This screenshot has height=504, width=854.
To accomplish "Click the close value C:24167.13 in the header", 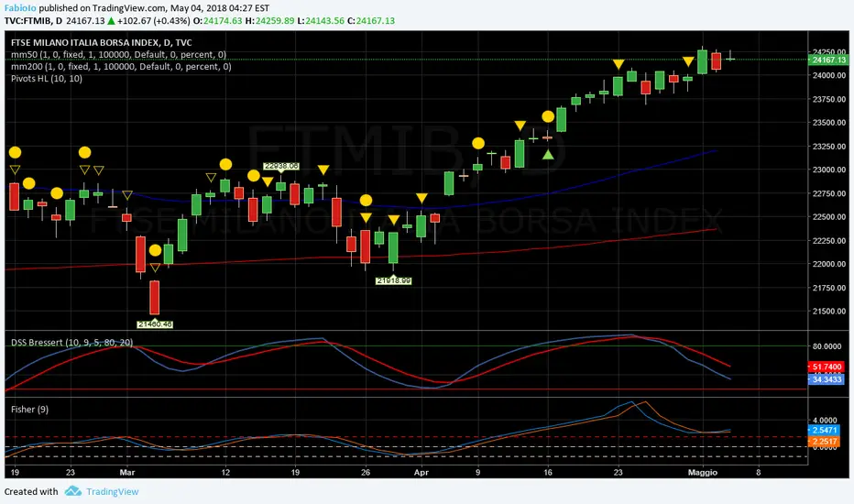I will (371, 21).
